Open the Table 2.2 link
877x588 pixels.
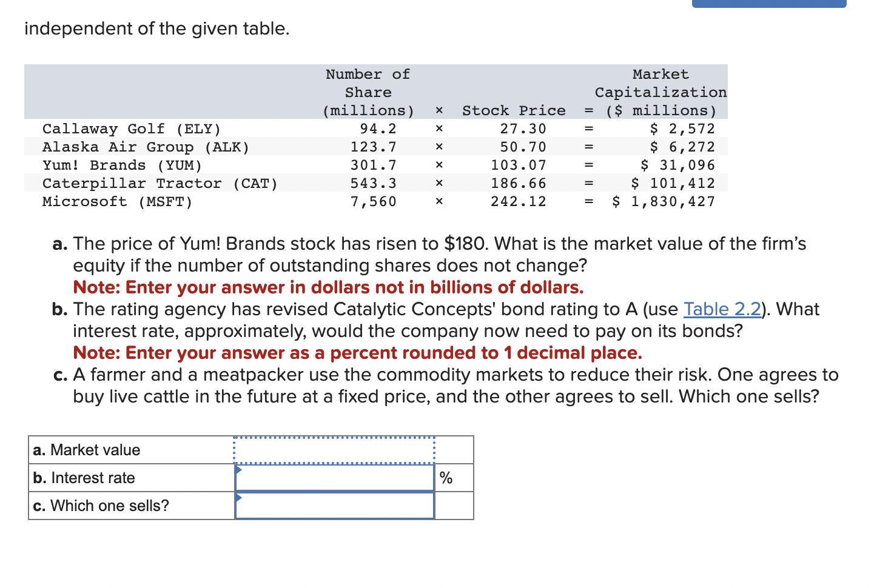pyautogui.click(x=722, y=309)
